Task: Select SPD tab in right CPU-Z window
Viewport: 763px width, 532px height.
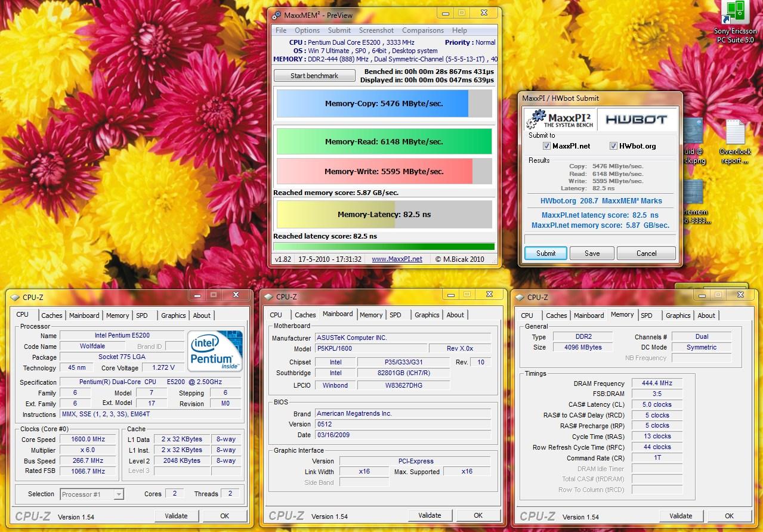Action: click(647, 316)
